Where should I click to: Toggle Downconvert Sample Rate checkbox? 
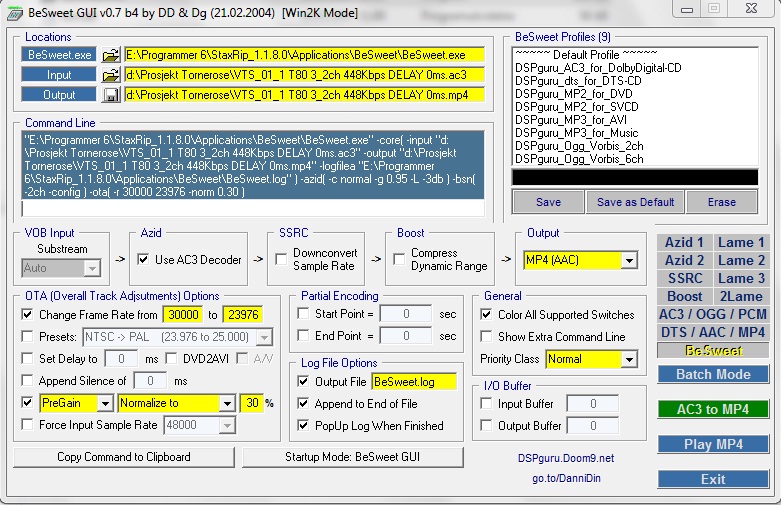pyautogui.click(x=281, y=260)
